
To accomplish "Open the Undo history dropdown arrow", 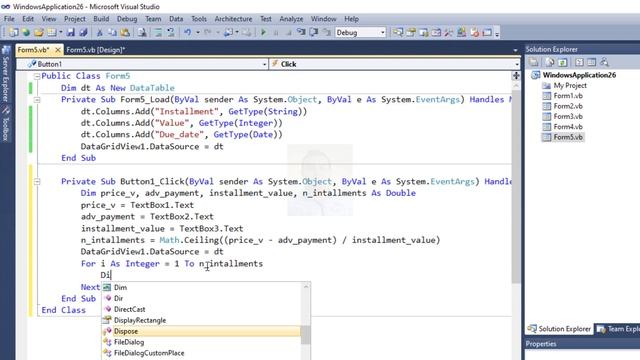I will pos(198,32).
